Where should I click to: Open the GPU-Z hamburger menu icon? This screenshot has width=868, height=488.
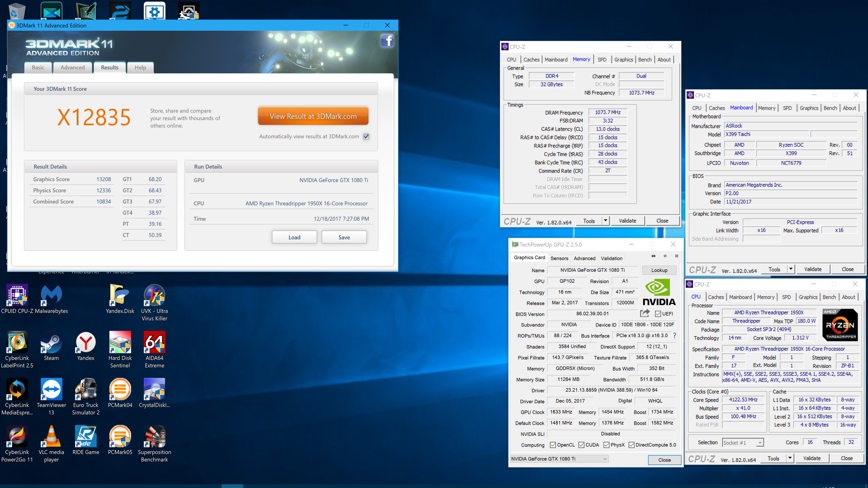(676, 256)
